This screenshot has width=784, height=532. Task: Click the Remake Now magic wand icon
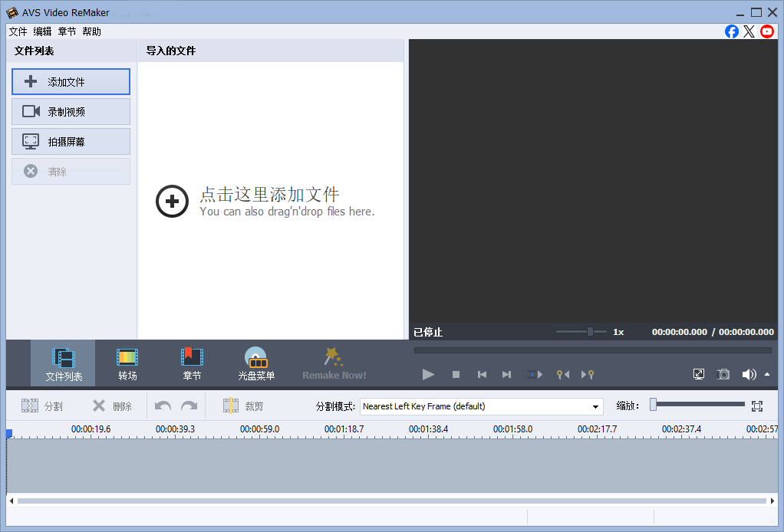point(333,357)
